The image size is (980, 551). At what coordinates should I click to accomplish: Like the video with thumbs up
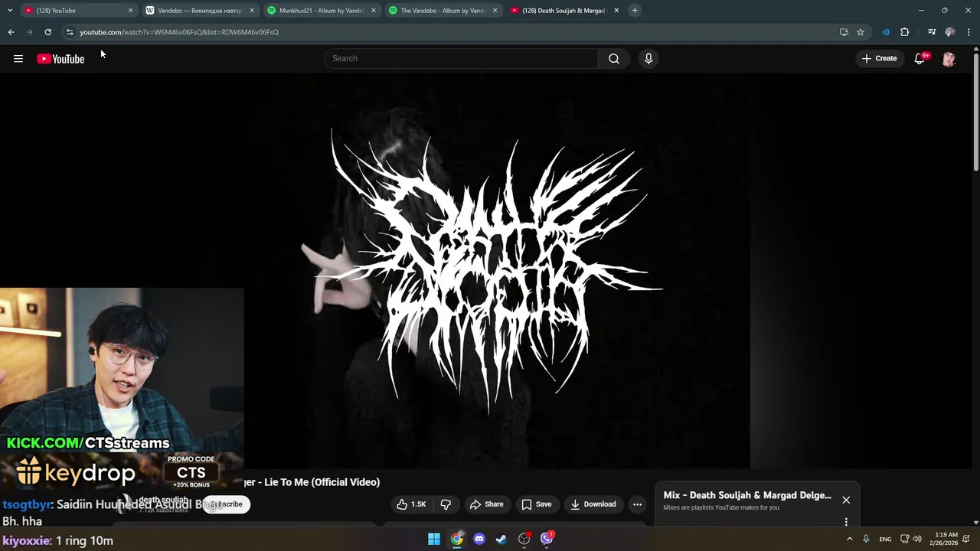click(x=411, y=504)
